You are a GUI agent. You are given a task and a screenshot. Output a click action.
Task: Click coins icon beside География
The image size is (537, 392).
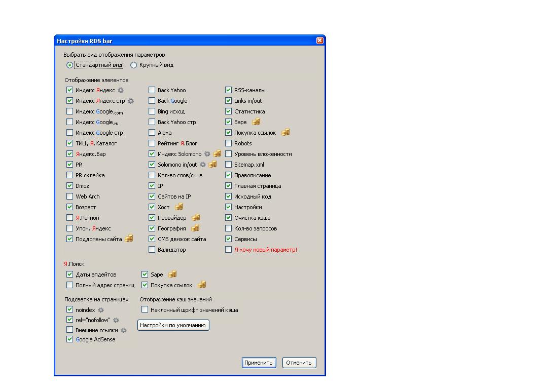pos(195,228)
